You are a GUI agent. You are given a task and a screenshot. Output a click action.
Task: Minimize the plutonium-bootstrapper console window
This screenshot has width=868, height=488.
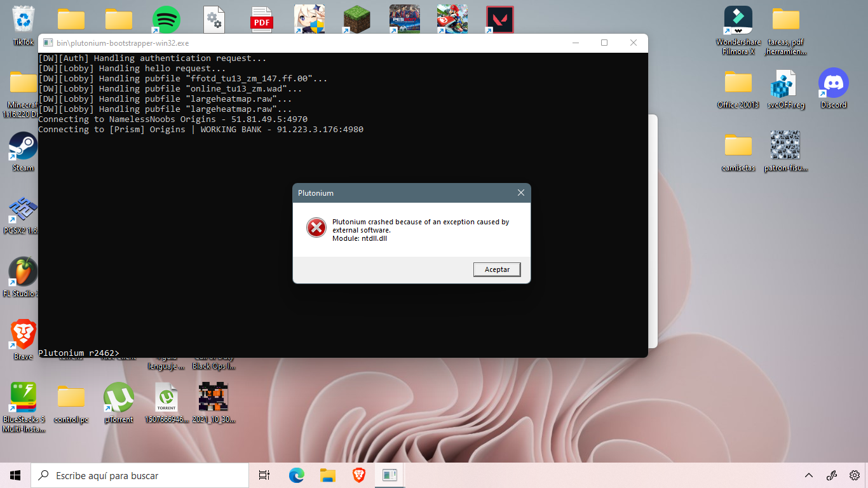click(x=575, y=43)
